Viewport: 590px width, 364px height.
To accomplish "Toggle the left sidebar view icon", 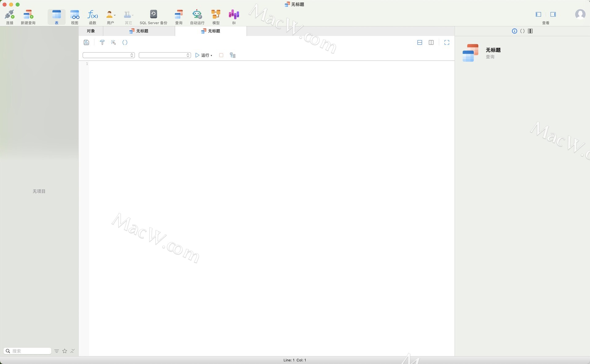I will [538, 14].
